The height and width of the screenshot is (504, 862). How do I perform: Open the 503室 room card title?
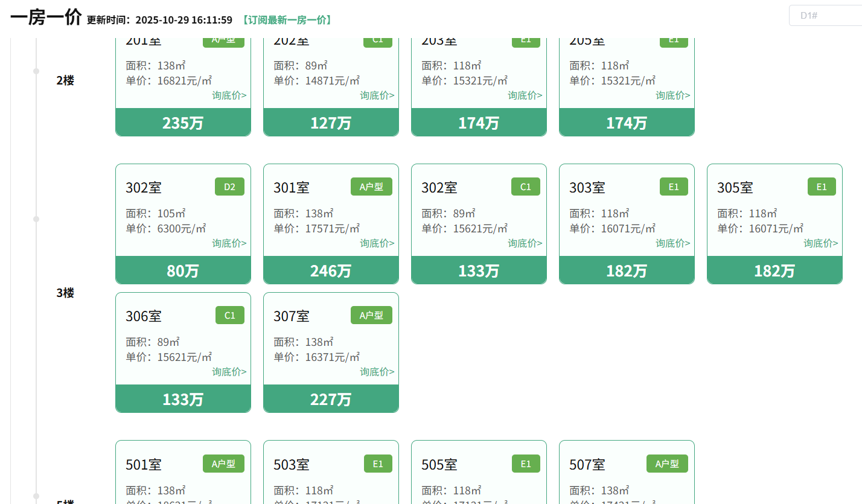tap(292, 465)
